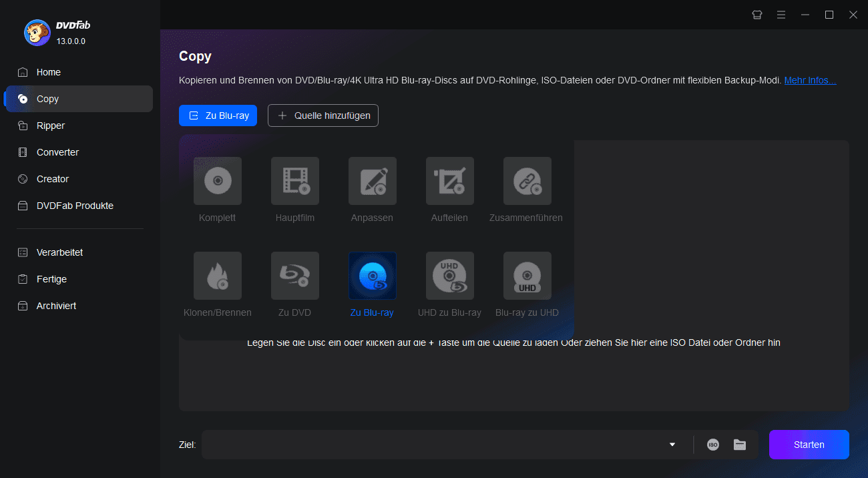Viewport: 868px width, 478px height.
Task: Open DVDFab Produkte in sidebar
Action: 79,206
